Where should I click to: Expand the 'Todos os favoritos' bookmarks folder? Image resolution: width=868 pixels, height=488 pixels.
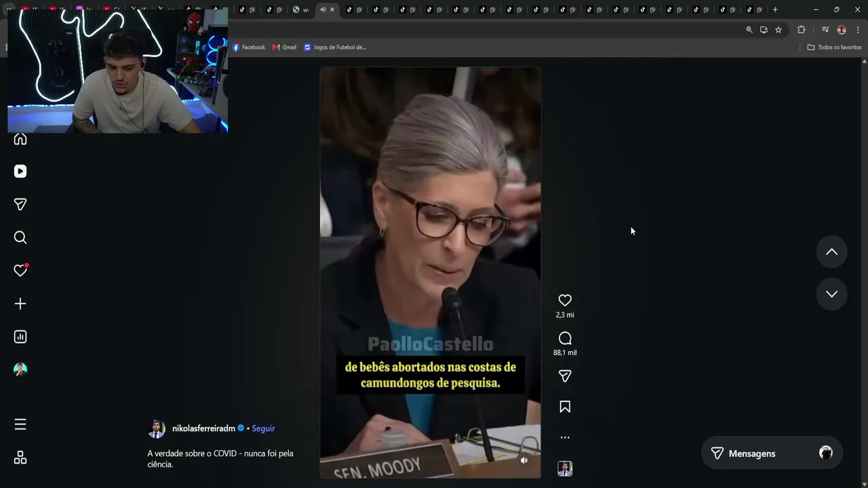click(x=834, y=47)
